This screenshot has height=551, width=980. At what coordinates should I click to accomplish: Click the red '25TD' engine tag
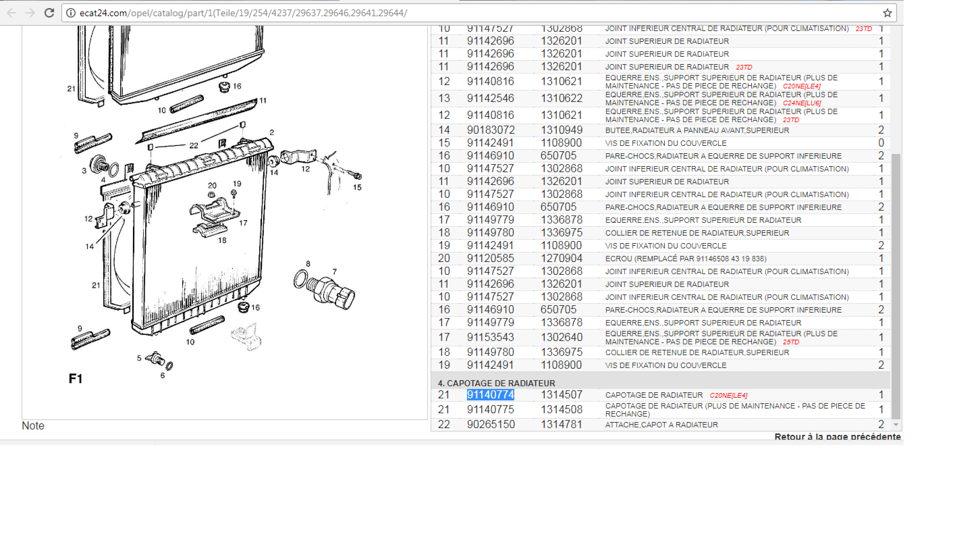tap(791, 342)
